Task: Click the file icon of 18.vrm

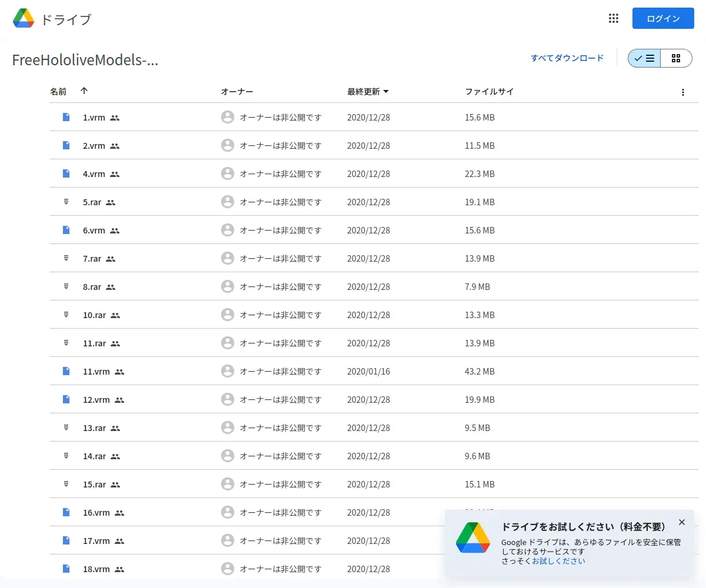Action: [x=66, y=569]
